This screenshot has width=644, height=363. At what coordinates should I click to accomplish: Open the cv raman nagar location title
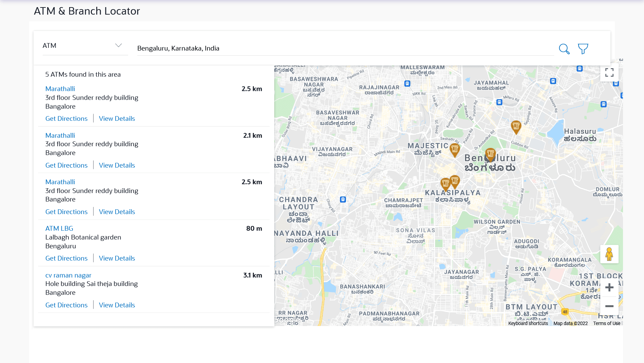tap(68, 275)
